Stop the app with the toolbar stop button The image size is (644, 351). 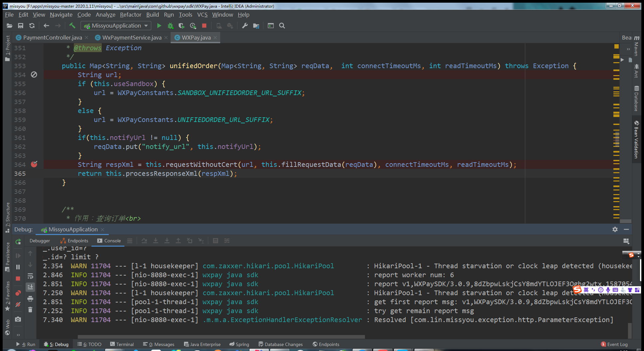204,26
